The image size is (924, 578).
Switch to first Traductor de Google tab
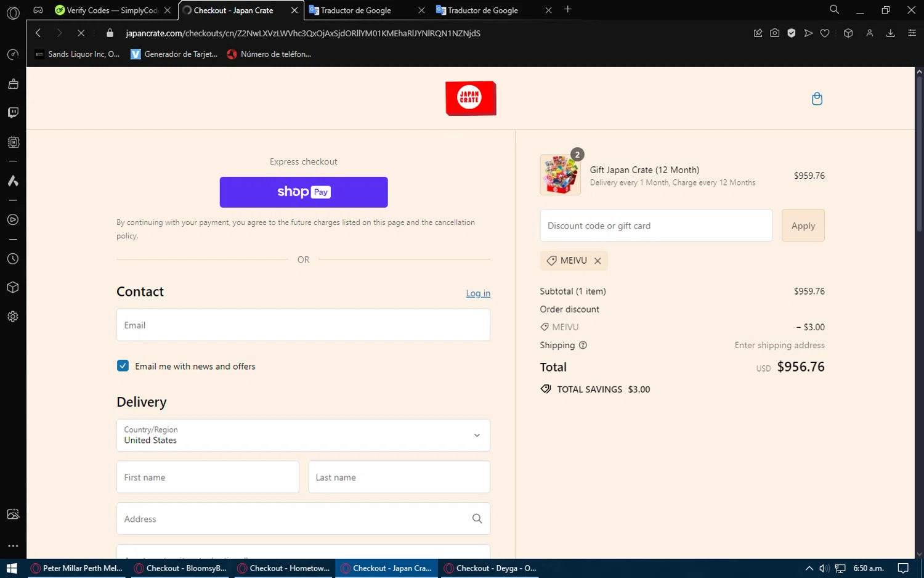(x=367, y=10)
